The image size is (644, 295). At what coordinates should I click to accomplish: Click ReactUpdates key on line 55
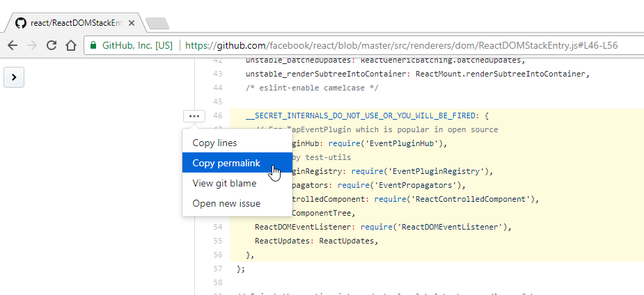(x=282, y=241)
